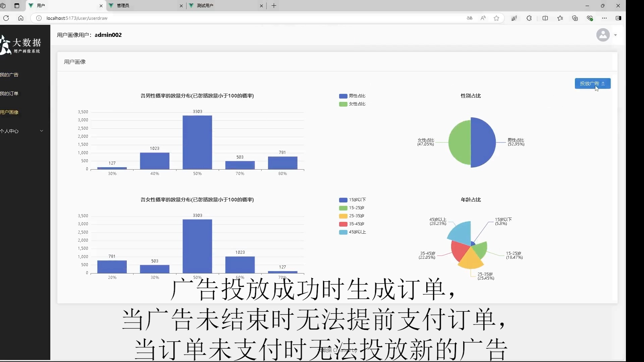Viewport: 644px width, 362px height.
Task: Click the 性别占比 chart title
Action: (471, 96)
